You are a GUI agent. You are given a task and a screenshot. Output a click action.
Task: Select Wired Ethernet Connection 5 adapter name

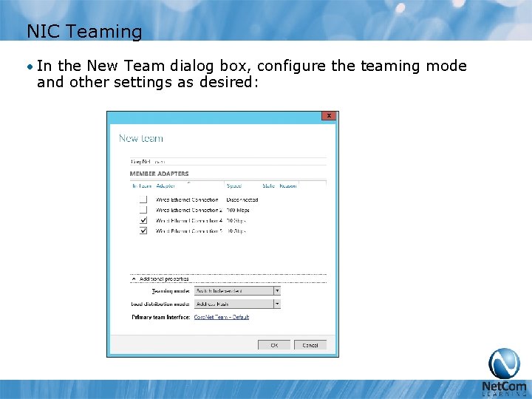[189, 231]
